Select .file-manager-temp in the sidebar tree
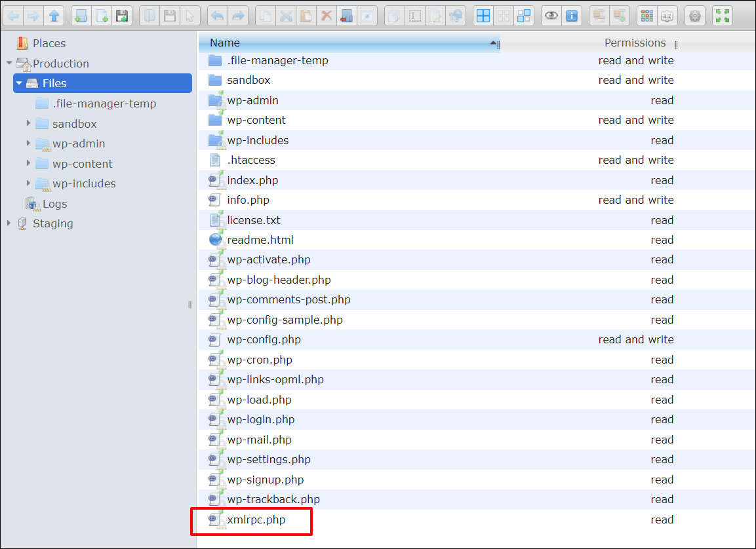 pos(96,104)
